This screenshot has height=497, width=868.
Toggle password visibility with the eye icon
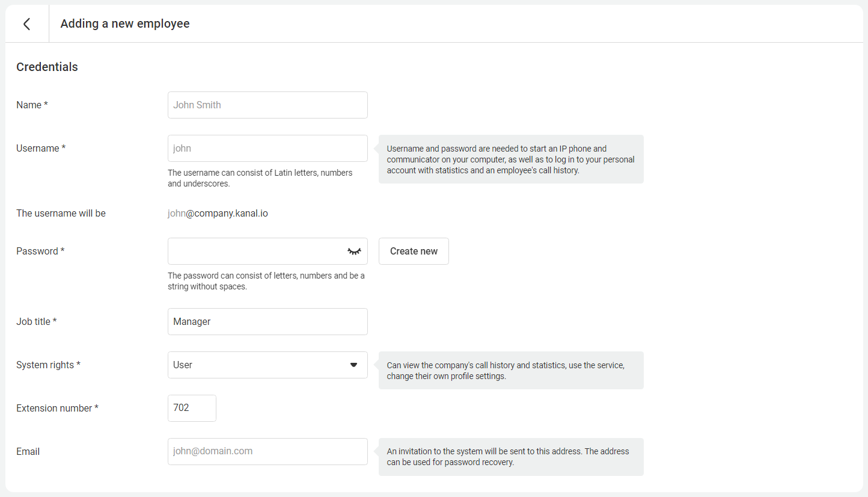pyautogui.click(x=354, y=252)
